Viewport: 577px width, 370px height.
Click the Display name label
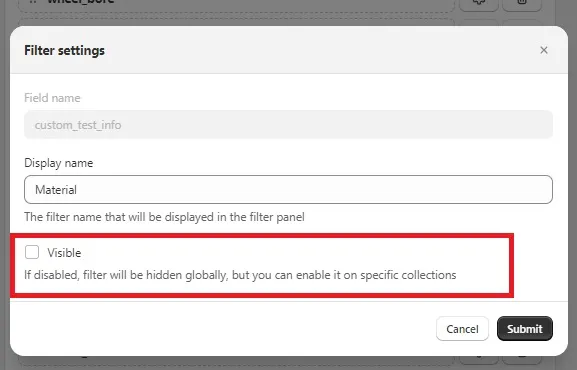tap(59, 163)
